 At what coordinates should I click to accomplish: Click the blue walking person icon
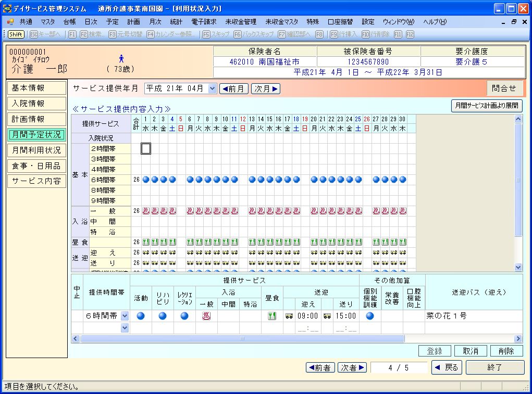(x=121, y=58)
